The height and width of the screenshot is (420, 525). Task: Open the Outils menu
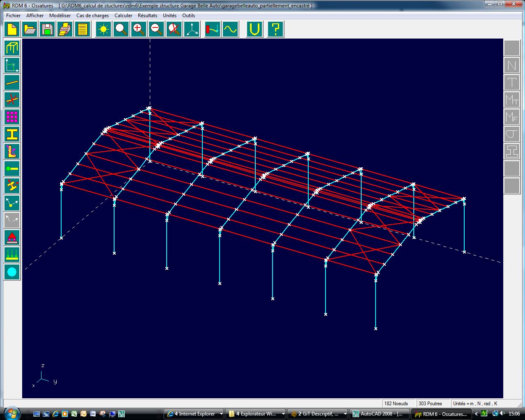(189, 16)
